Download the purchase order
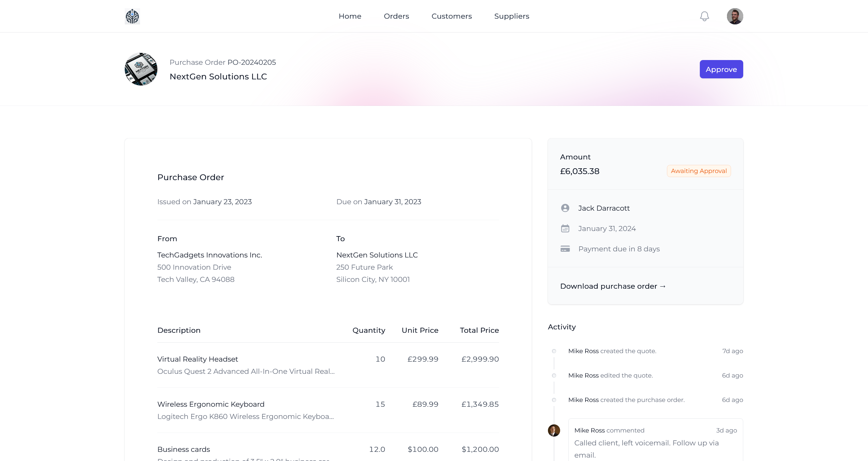This screenshot has height=461, width=868. tap(613, 286)
